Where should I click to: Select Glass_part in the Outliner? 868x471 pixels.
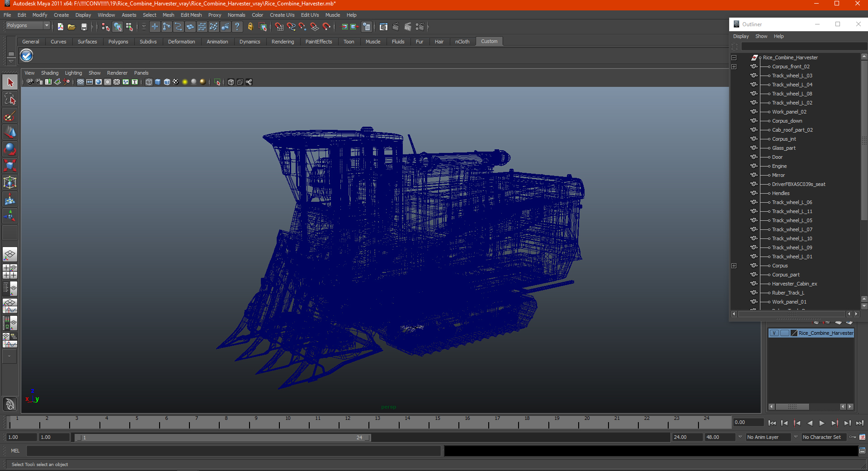(783, 148)
